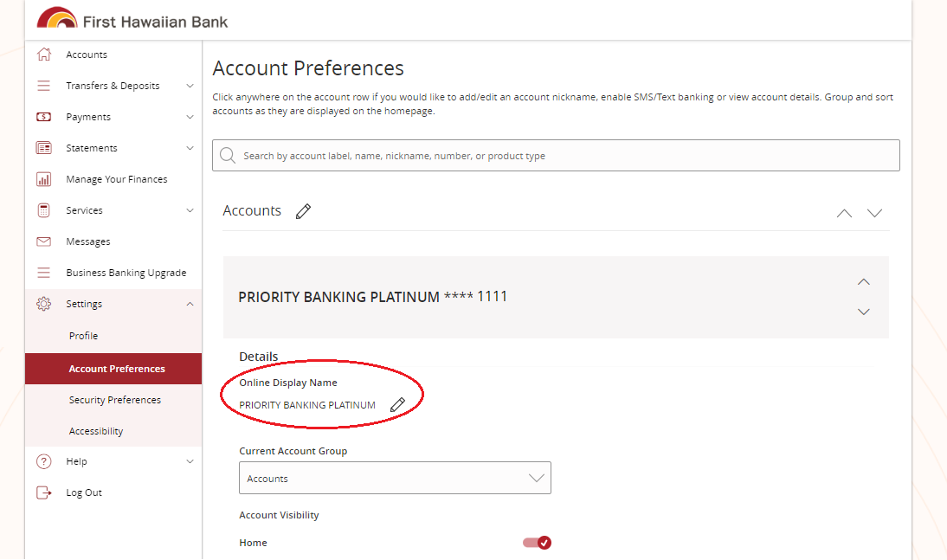This screenshot has height=560, width=947.
Task: Edit the Accounts group name pencil icon
Action: tap(303, 211)
